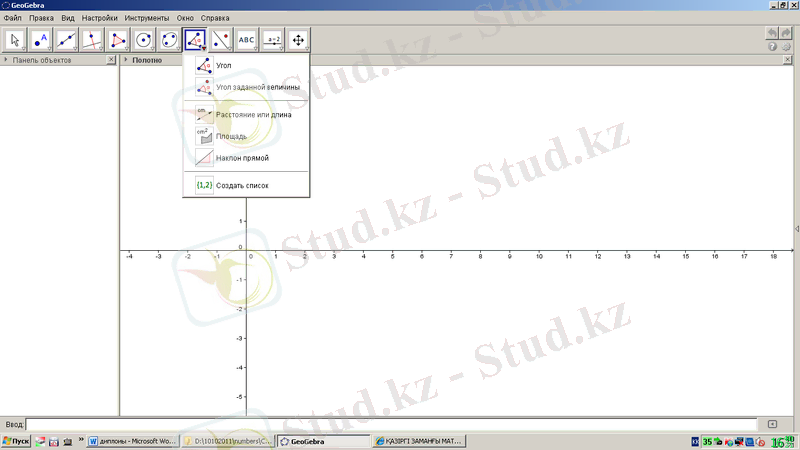Select the Slider a=2 tool
Viewport: 800px width, 450px height.
pyautogui.click(x=272, y=40)
